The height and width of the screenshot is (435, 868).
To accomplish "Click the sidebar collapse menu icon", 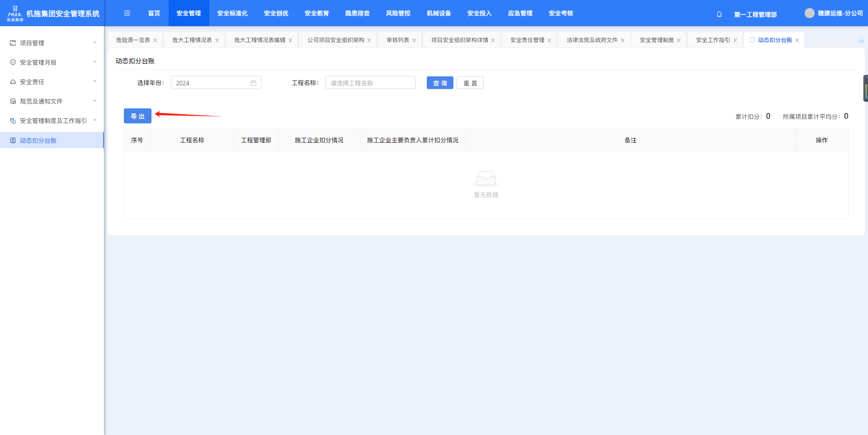I will pos(127,14).
